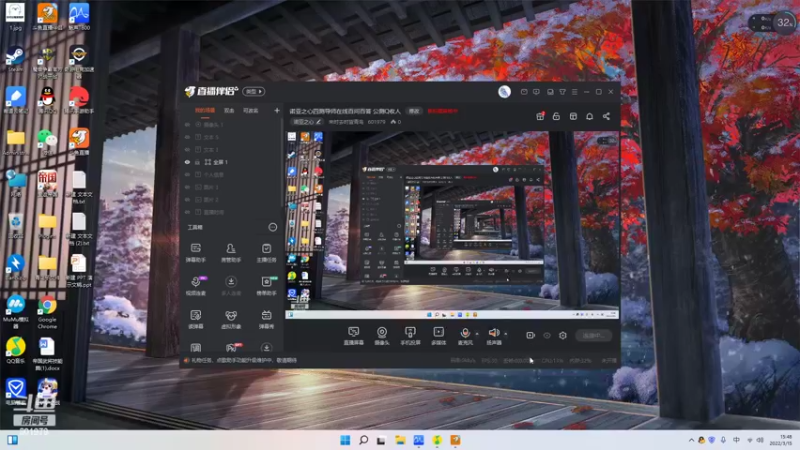Toggle the lock on 全屏 1 source
This screenshot has height=450, width=800.
(x=197, y=162)
